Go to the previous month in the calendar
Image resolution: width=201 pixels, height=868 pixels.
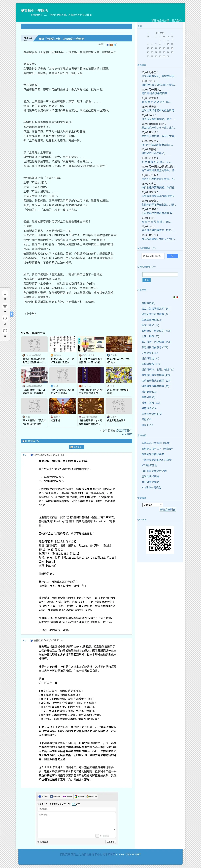tap(148, 33)
